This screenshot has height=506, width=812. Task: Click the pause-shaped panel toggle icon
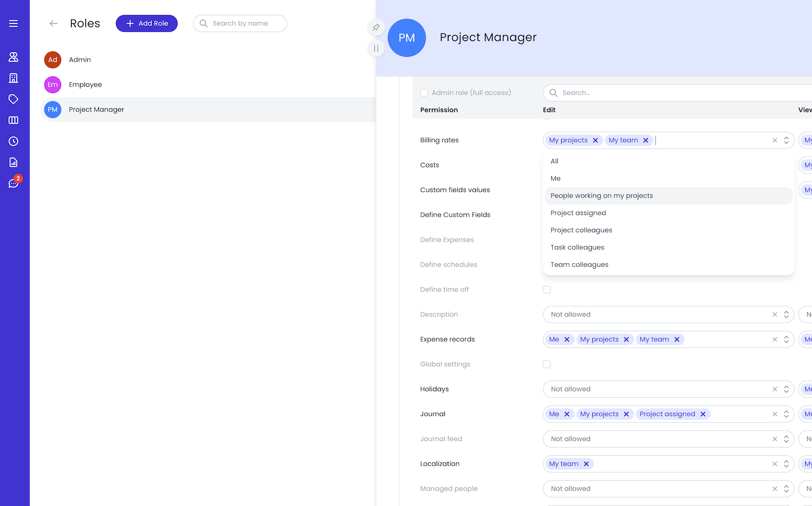pos(376,48)
